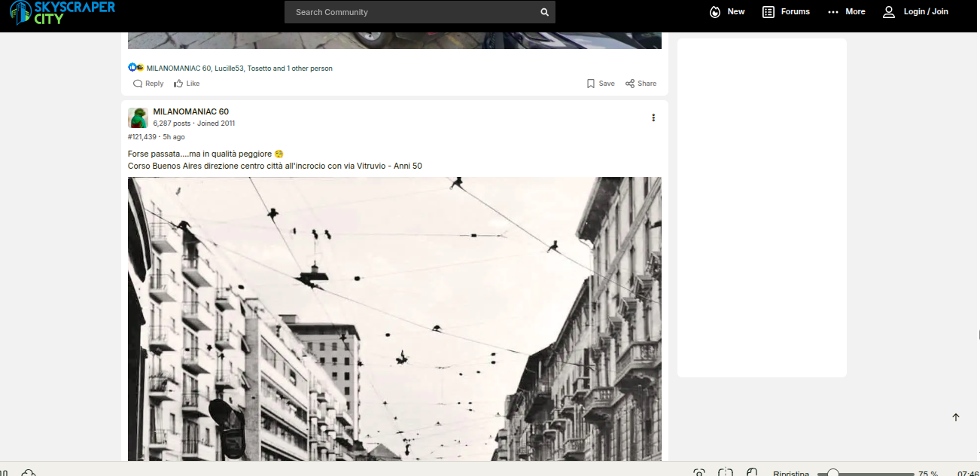The width and height of the screenshot is (980, 476).
Task: Click Login / Join
Action: (915, 12)
